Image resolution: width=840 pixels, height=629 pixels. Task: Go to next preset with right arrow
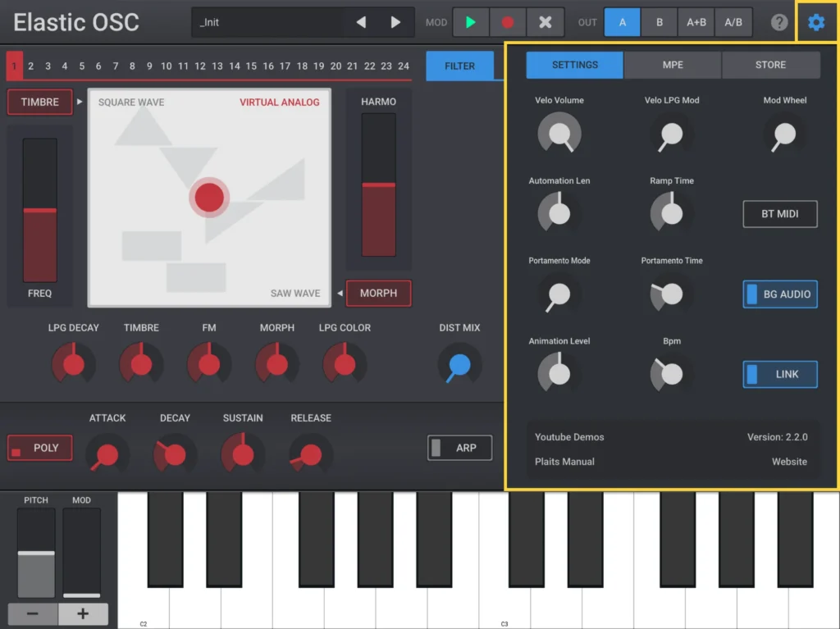395,22
